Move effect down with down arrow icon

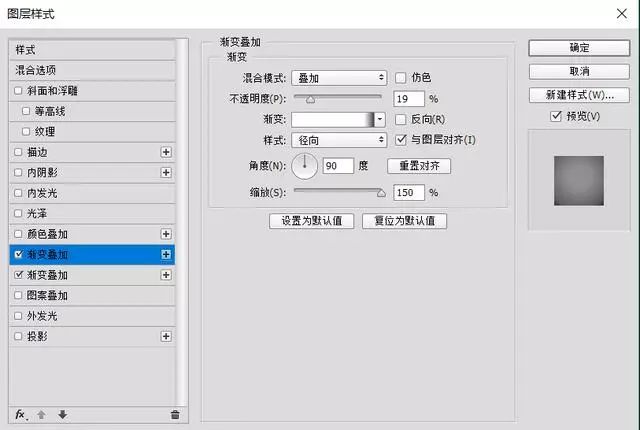[x=62, y=415]
